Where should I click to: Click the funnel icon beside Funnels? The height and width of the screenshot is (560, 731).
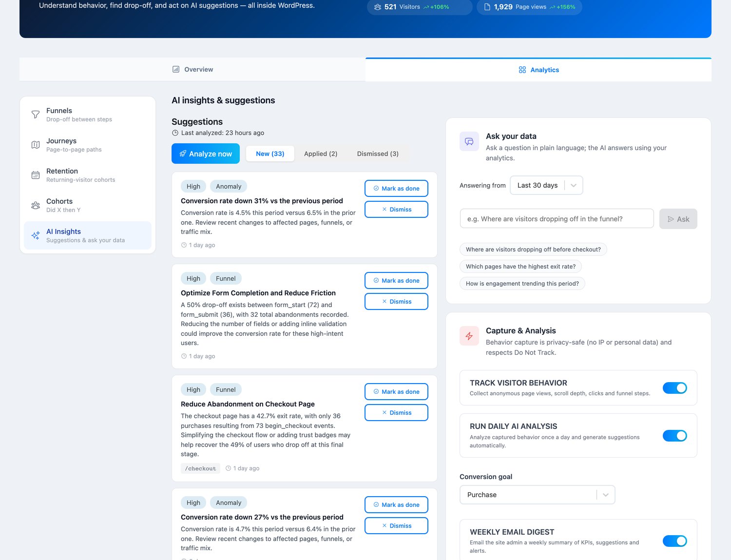pyautogui.click(x=36, y=115)
